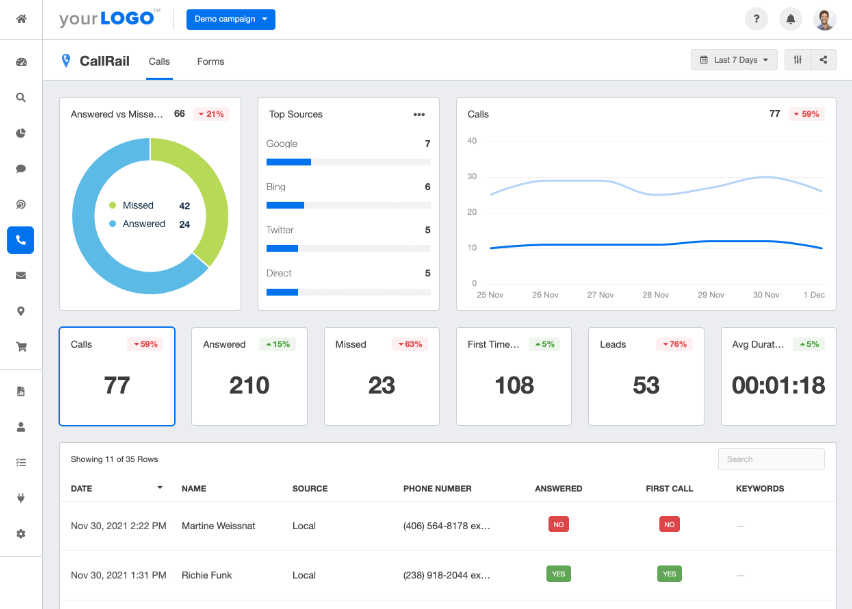Open the Top Sources options menu

(421, 115)
